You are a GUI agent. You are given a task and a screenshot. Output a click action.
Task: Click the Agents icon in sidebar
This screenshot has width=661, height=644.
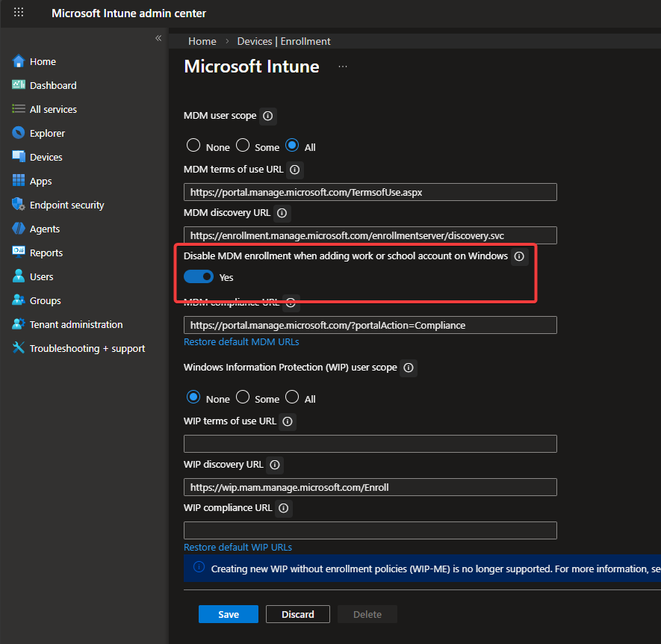[x=19, y=229]
